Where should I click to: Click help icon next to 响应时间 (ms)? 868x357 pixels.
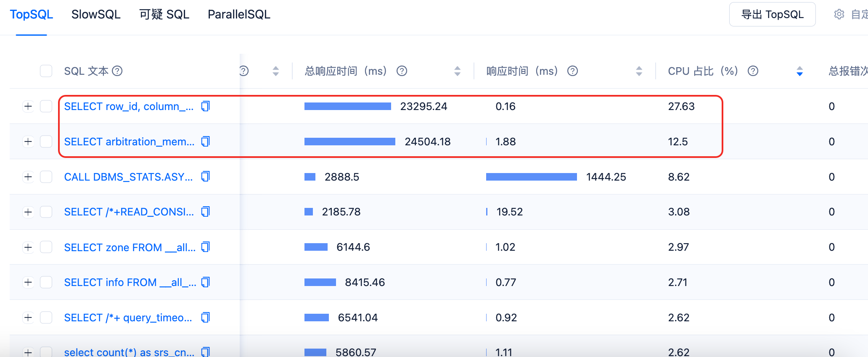point(572,71)
